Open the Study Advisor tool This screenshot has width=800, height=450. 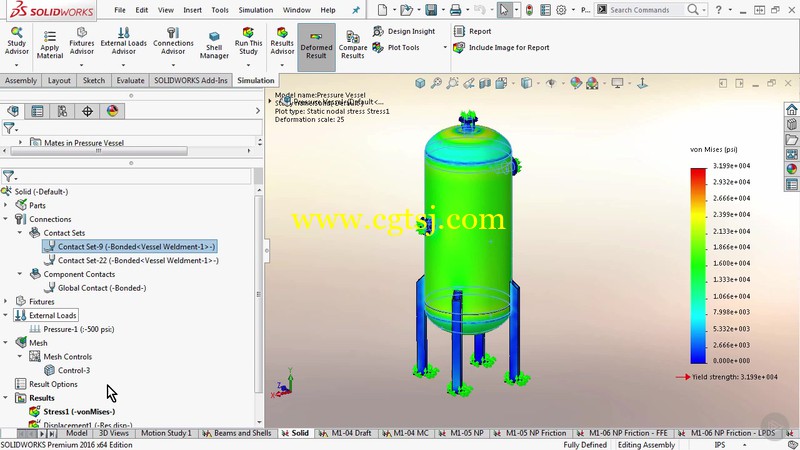pyautogui.click(x=17, y=41)
